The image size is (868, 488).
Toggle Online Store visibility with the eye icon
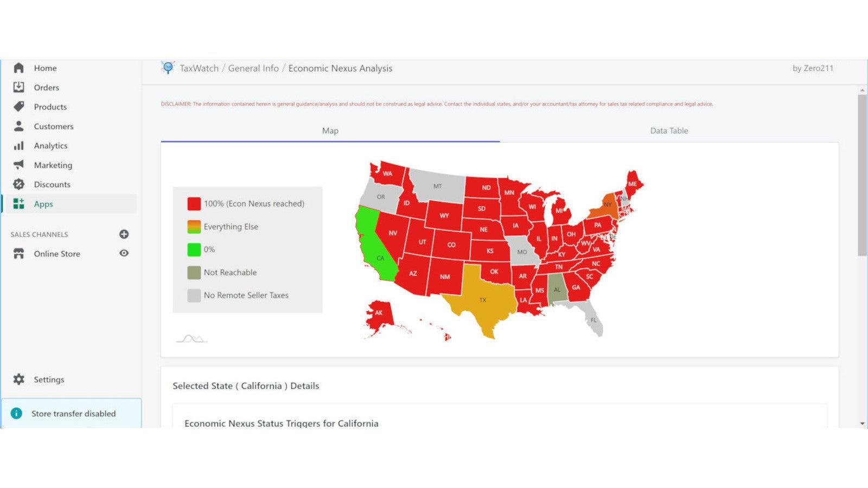pos(125,253)
